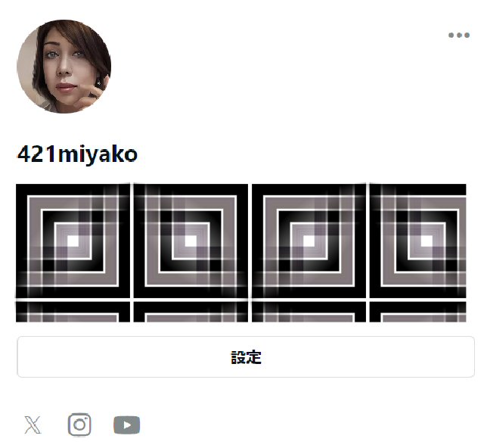Select the third spiral pattern tile in banner
The height and width of the screenshot is (448, 484).
[309, 241]
